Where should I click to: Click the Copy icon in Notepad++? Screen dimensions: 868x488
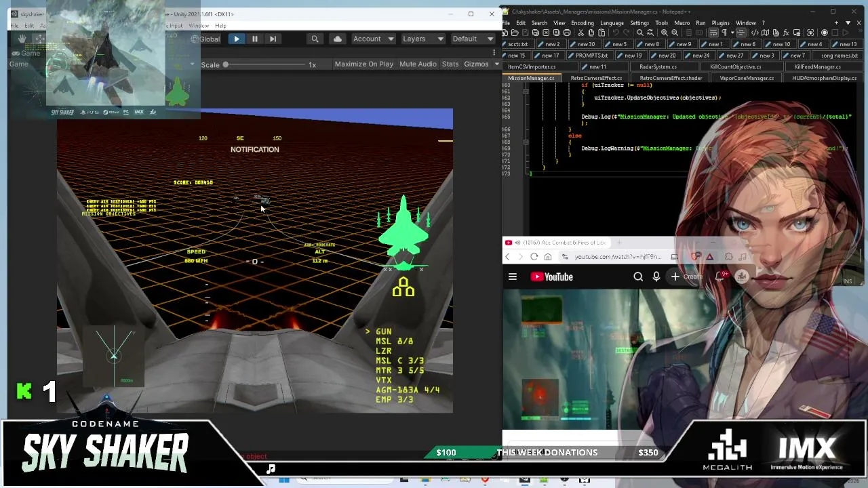pyautogui.click(x=591, y=33)
